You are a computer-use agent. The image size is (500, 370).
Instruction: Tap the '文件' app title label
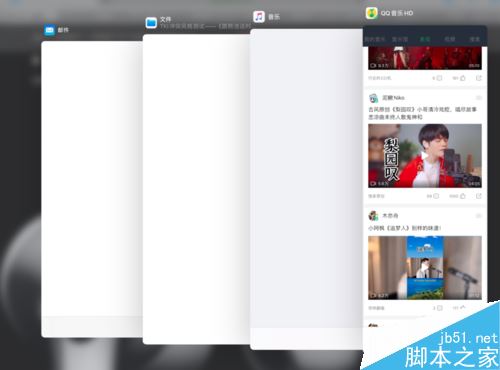165,19
